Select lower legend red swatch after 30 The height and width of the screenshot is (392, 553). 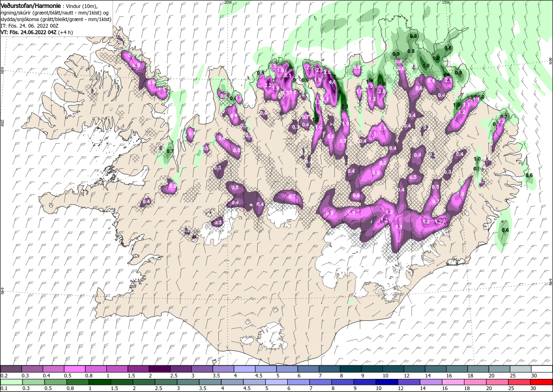541,383
